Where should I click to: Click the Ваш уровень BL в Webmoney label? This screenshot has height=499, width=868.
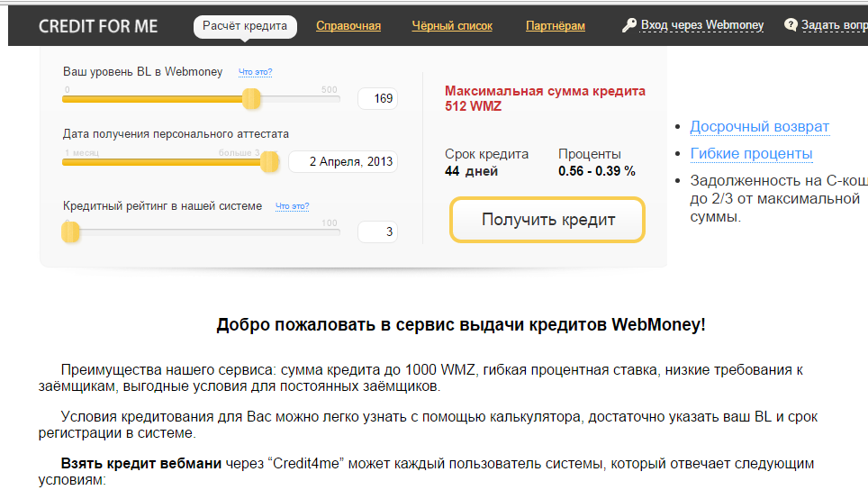click(x=143, y=71)
